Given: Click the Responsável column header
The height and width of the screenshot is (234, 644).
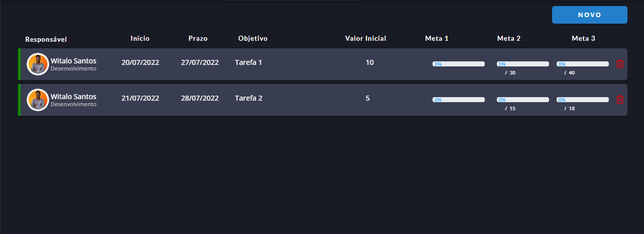Looking at the screenshot, I should point(46,39).
